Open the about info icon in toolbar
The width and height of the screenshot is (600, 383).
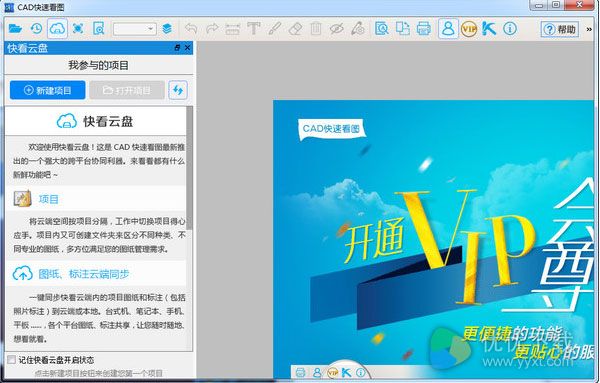[x=510, y=29]
